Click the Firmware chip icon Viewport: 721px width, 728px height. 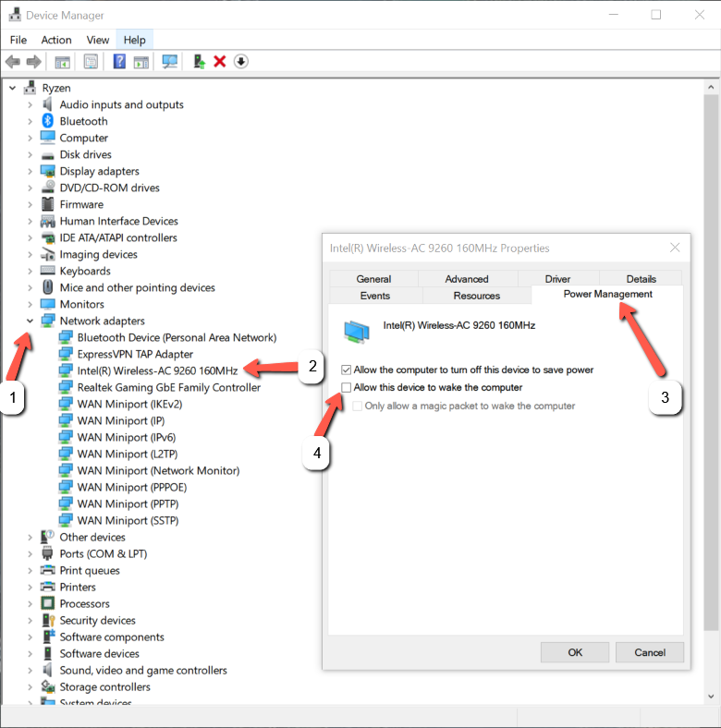(x=47, y=204)
